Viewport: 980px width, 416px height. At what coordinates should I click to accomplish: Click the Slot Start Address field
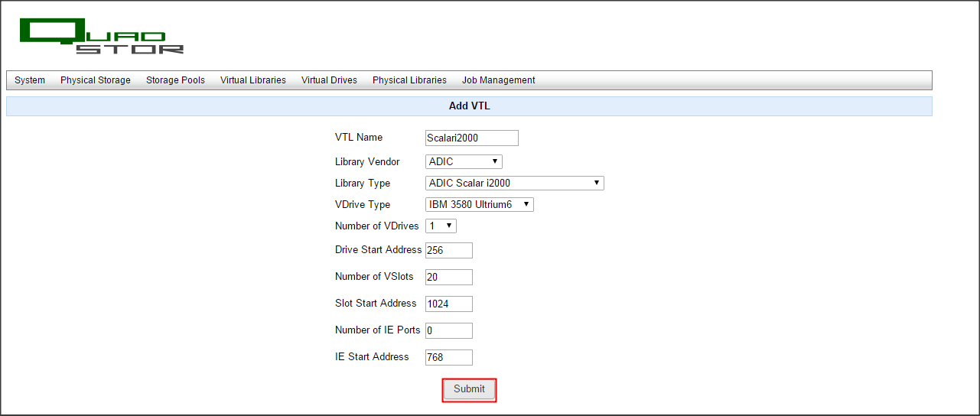[449, 304]
